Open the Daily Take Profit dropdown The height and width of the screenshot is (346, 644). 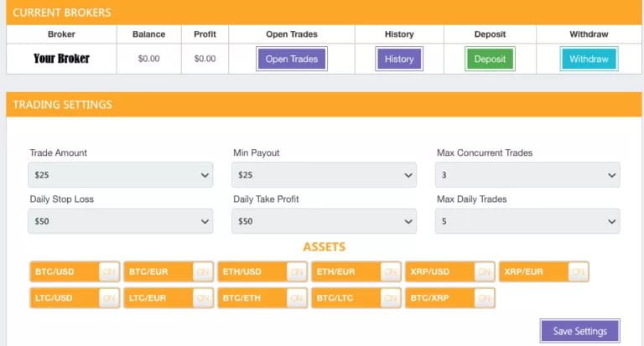tap(325, 221)
